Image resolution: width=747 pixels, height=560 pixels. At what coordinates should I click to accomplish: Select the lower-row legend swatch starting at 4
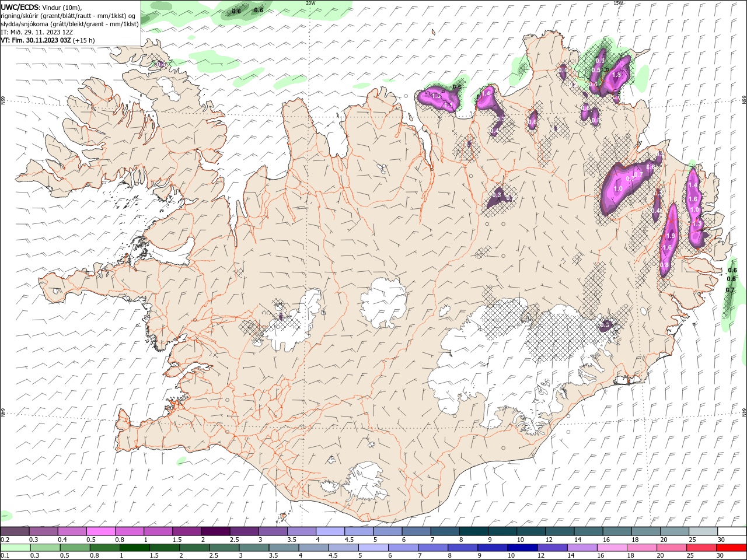coord(313,548)
